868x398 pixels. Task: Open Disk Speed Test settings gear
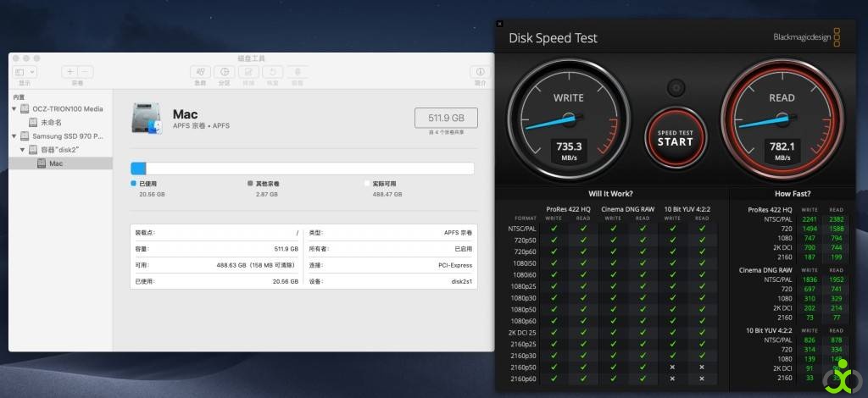pyautogui.click(x=676, y=88)
